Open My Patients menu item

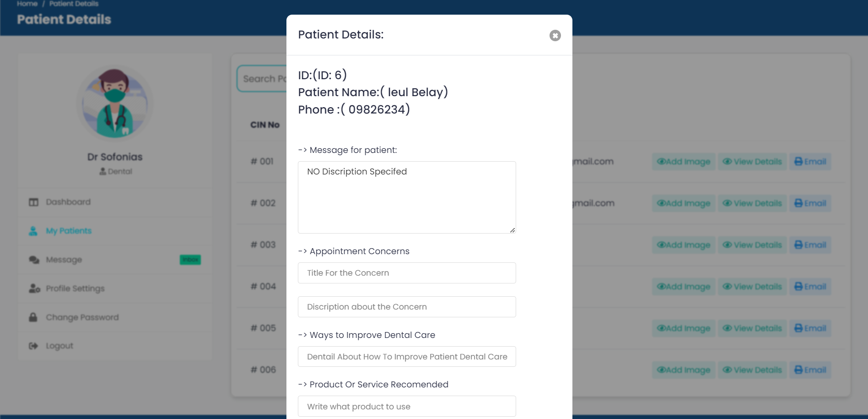click(x=69, y=231)
